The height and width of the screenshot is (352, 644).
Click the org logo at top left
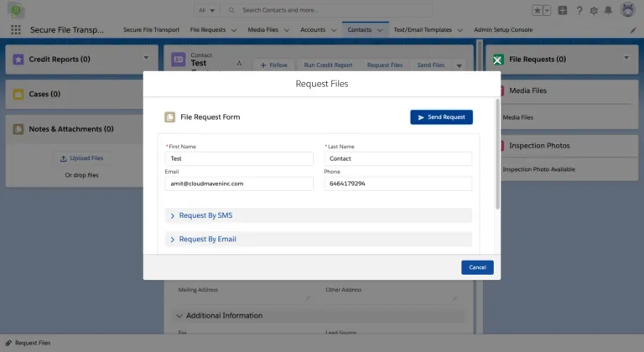point(16,10)
